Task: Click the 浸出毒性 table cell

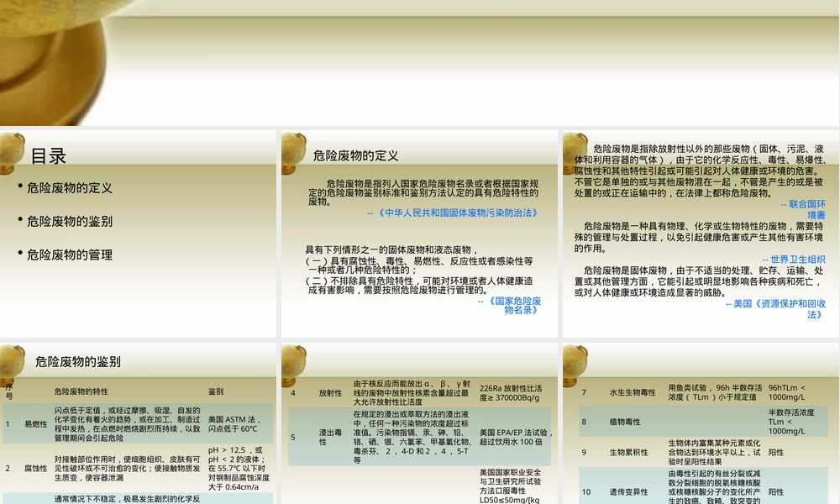Action: (x=330, y=437)
